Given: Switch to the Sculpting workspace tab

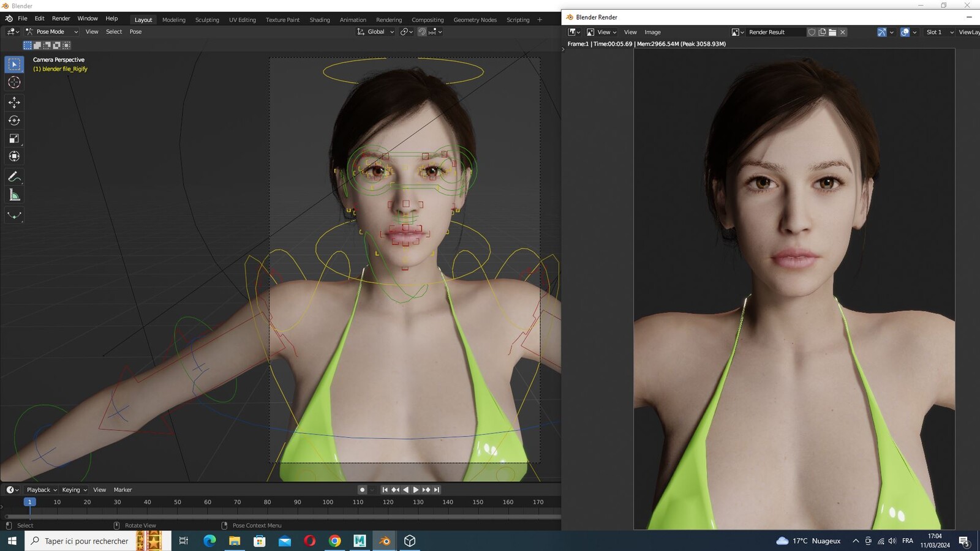Looking at the screenshot, I should [207, 20].
